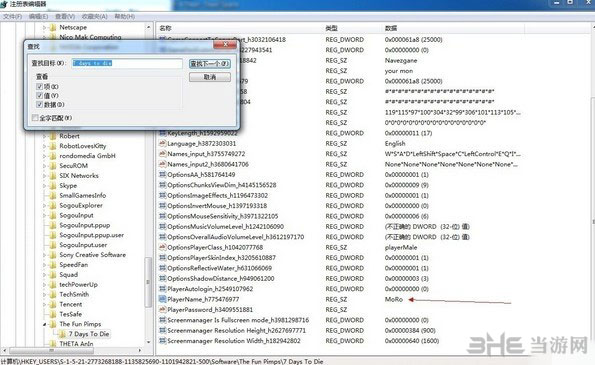Select the 7 Days To Die folder icon
595x365 pixels.
[62, 334]
